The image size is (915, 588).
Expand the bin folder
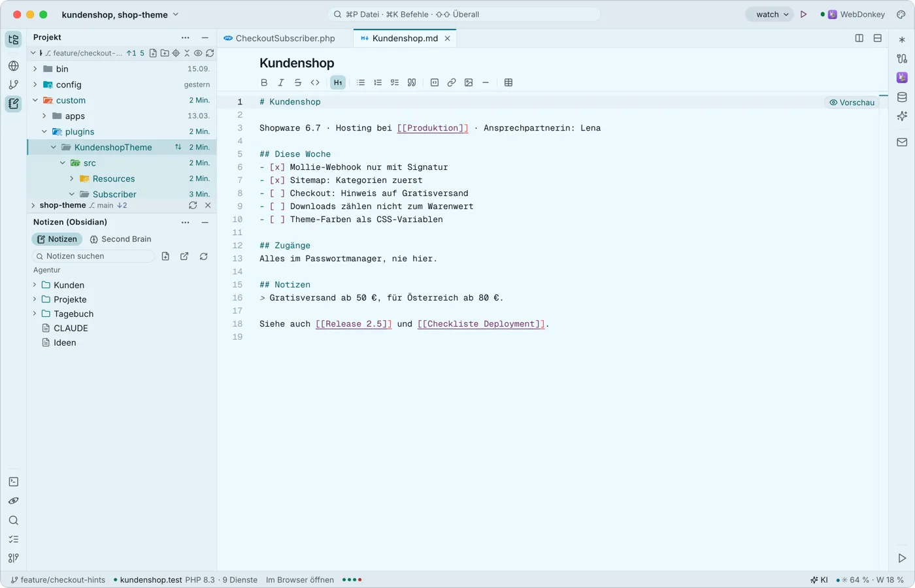click(35, 69)
